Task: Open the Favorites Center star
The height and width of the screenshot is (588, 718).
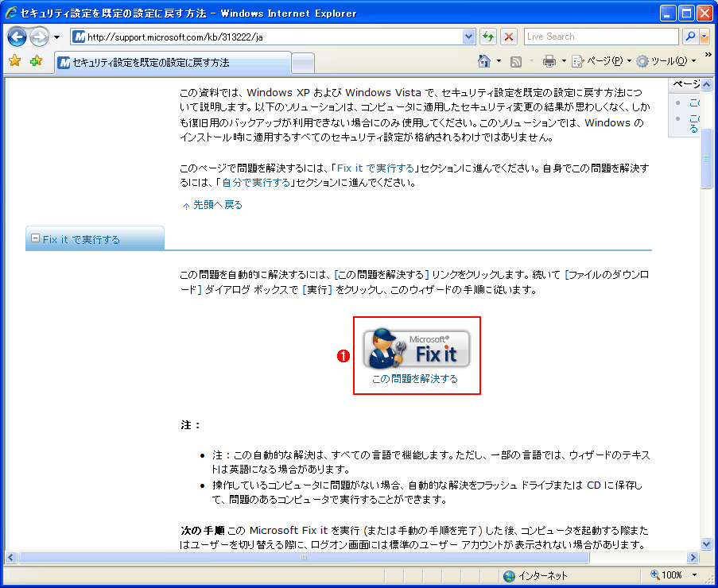Action: tap(14, 61)
